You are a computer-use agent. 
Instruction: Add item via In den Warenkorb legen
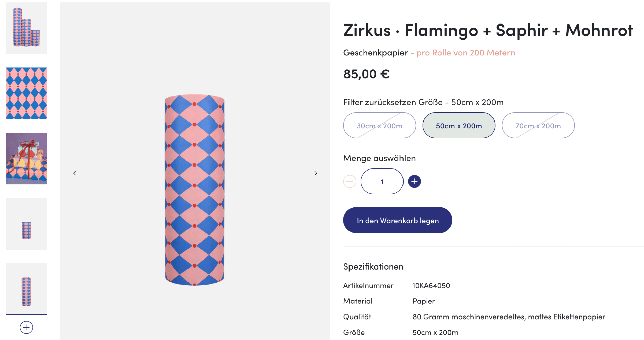[397, 220]
